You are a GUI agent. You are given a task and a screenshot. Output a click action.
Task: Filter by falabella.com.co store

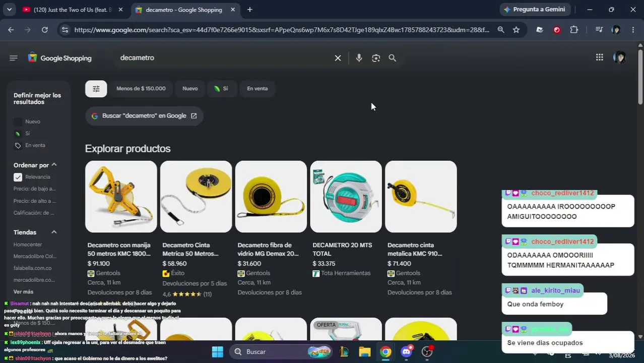[x=33, y=268]
